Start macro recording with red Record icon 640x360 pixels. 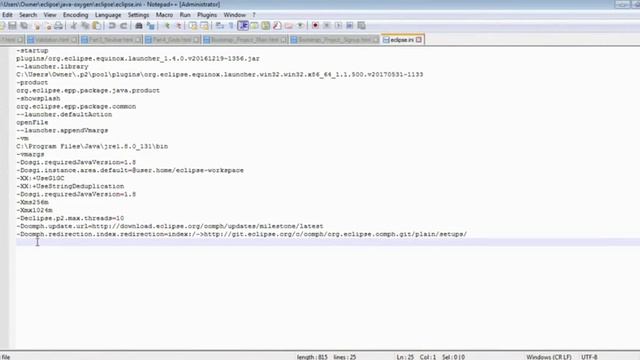click(x=315, y=26)
